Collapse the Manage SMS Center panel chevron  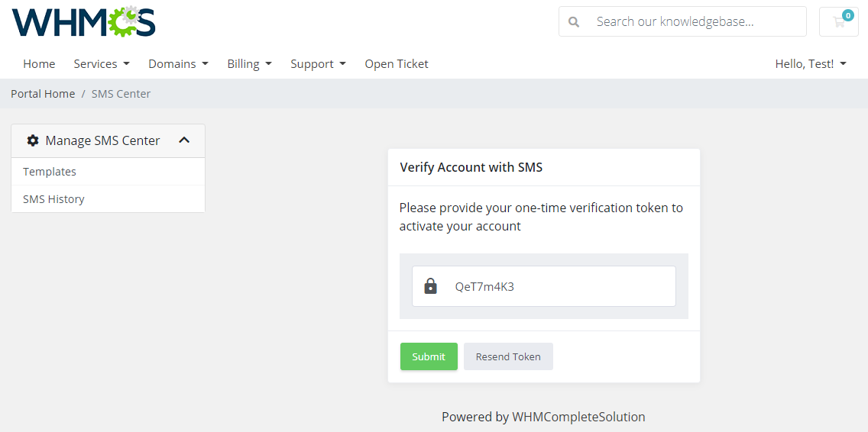tap(184, 140)
